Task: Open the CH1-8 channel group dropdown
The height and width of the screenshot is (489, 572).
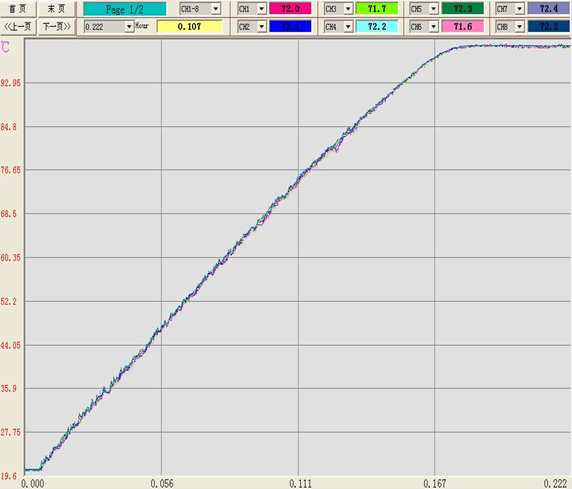Action: [x=216, y=8]
